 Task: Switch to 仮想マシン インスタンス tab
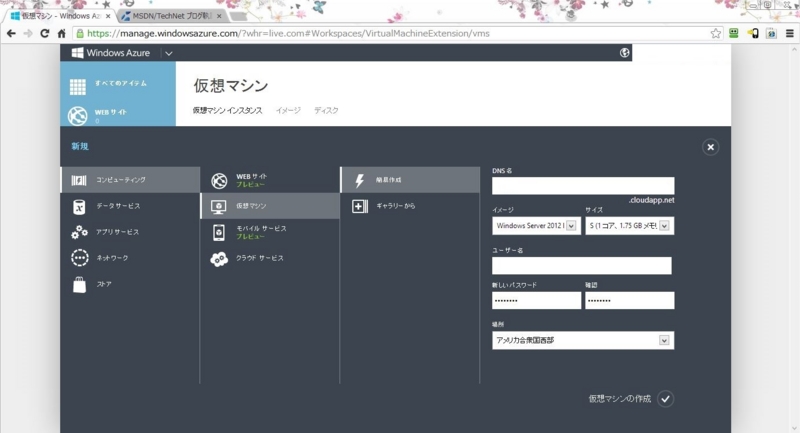(228, 110)
